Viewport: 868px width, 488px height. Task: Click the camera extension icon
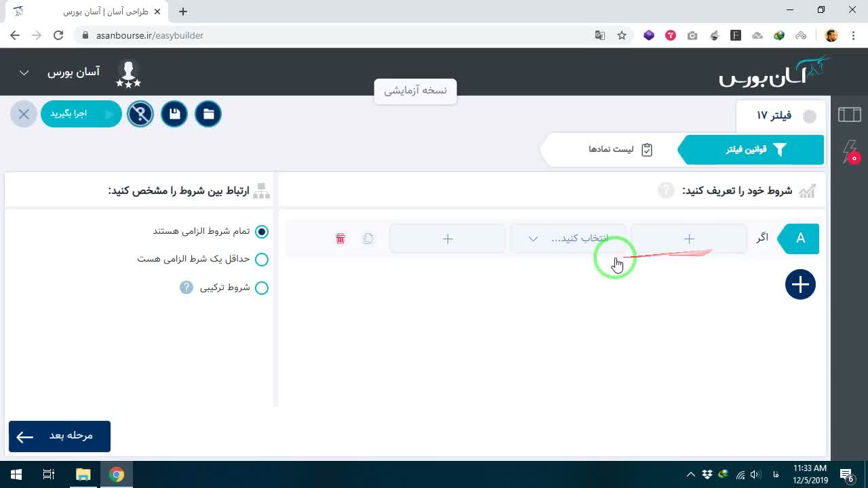coord(692,35)
